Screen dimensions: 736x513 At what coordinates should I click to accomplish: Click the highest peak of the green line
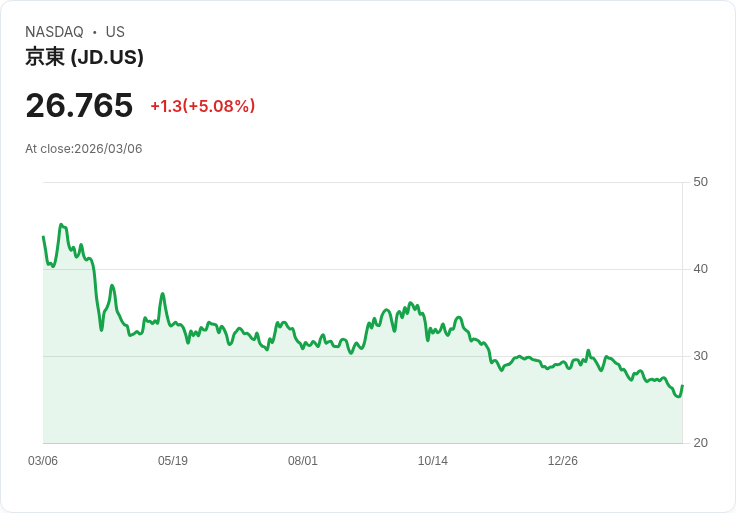(x=61, y=225)
